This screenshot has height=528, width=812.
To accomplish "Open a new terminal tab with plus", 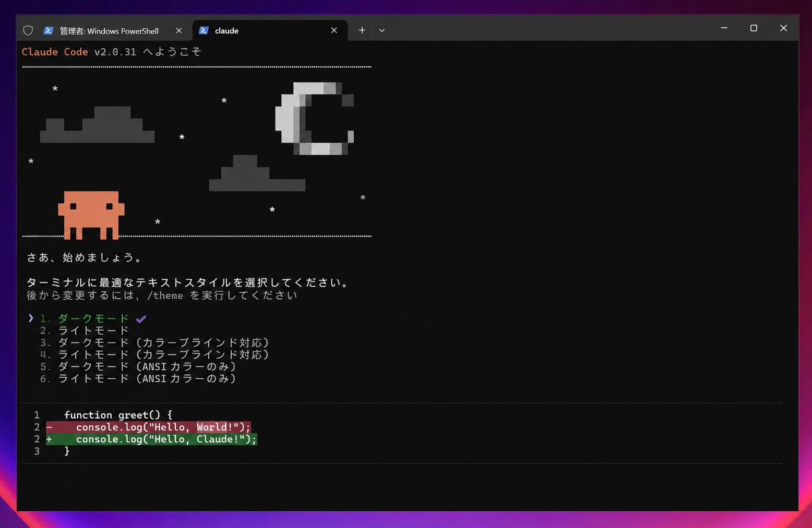I will click(362, 30).
